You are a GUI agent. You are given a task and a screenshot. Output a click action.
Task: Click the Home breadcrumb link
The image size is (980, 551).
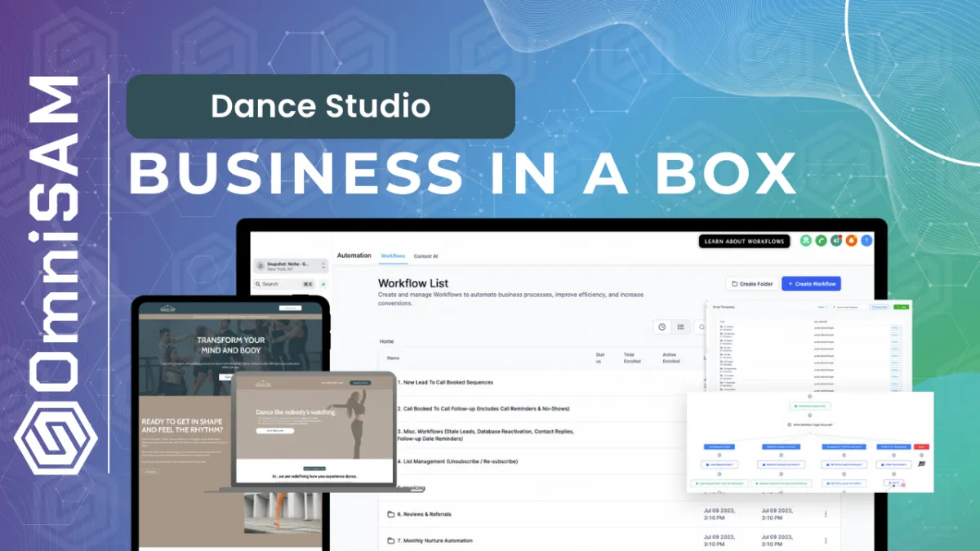pyautogui.click(x=387, y=340)
